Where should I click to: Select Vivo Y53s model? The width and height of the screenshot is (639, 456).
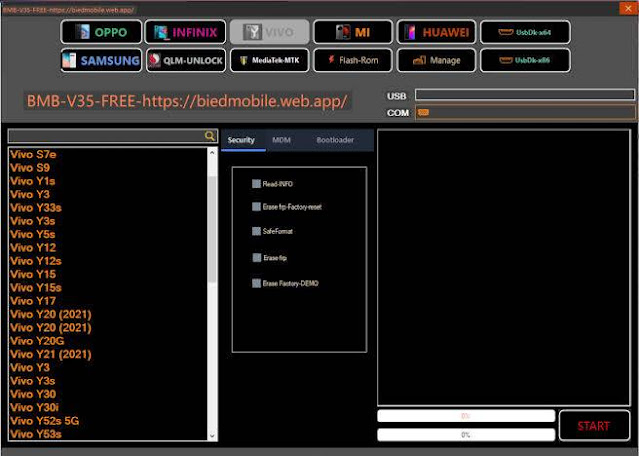[x=36, y=434]
